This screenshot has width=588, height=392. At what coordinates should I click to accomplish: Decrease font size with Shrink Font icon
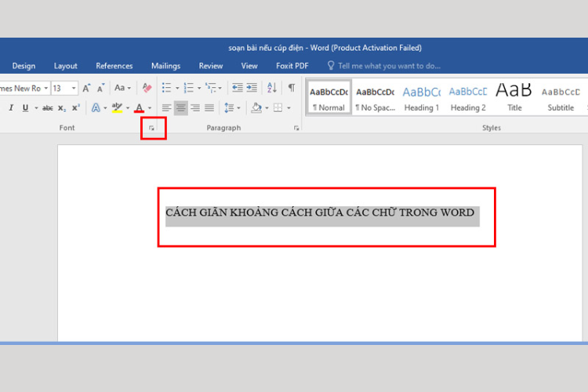point(100,88)
